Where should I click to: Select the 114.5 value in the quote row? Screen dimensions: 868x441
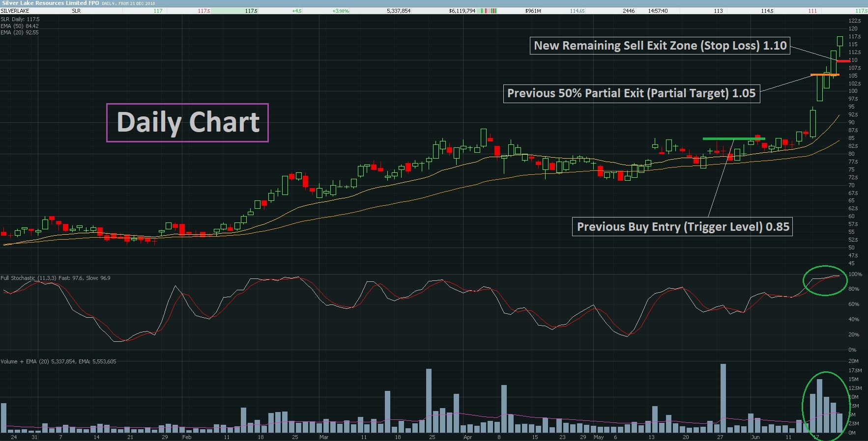click(767, 11)
